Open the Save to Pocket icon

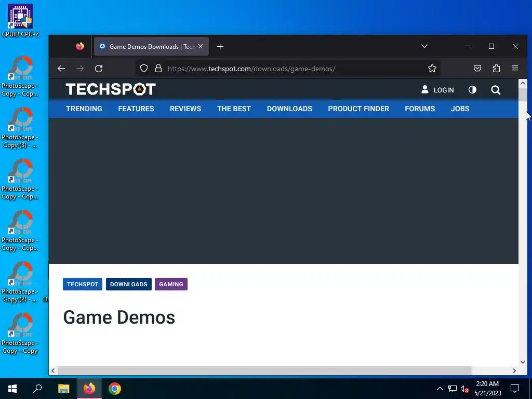(477, 69)
